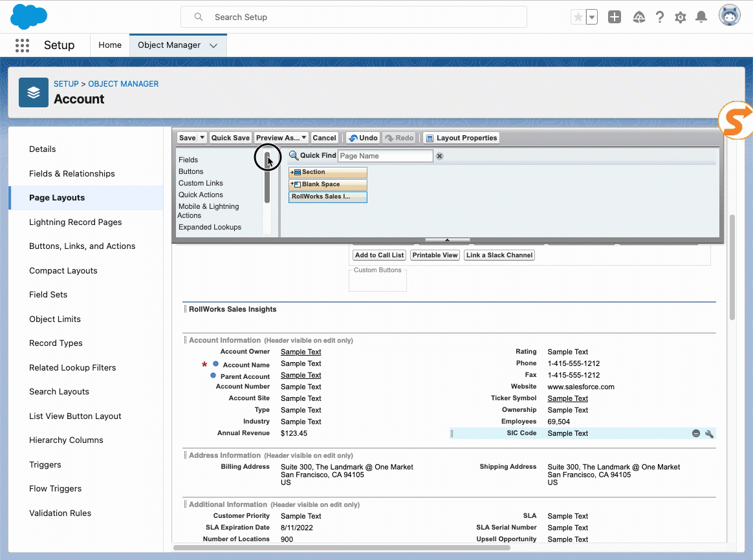Screen dimensions: 753x560
Task: Open Layout Properties
Action: click(x=462, y=138)
